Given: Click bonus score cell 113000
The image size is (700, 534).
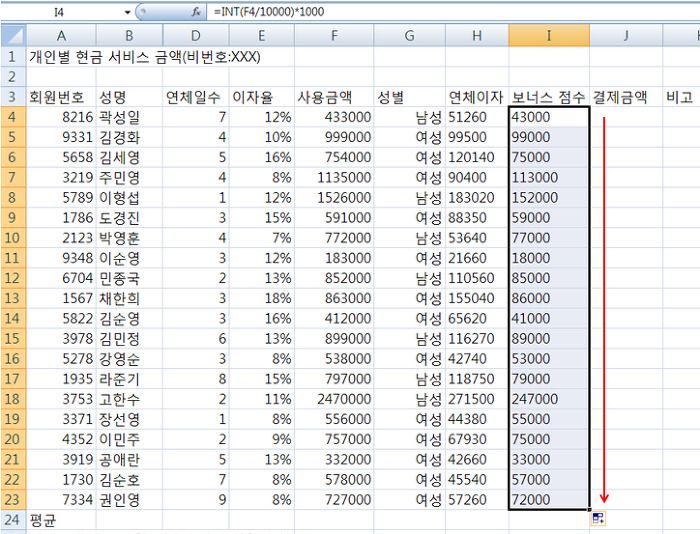Looking at the screenshot, I should click(549, 177).
